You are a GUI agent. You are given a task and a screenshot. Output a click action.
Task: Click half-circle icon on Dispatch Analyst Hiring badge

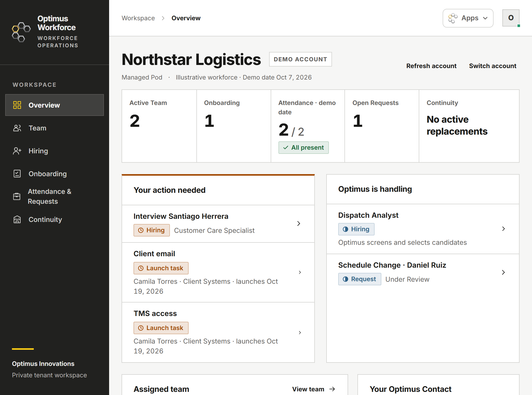tap(345, 229)
